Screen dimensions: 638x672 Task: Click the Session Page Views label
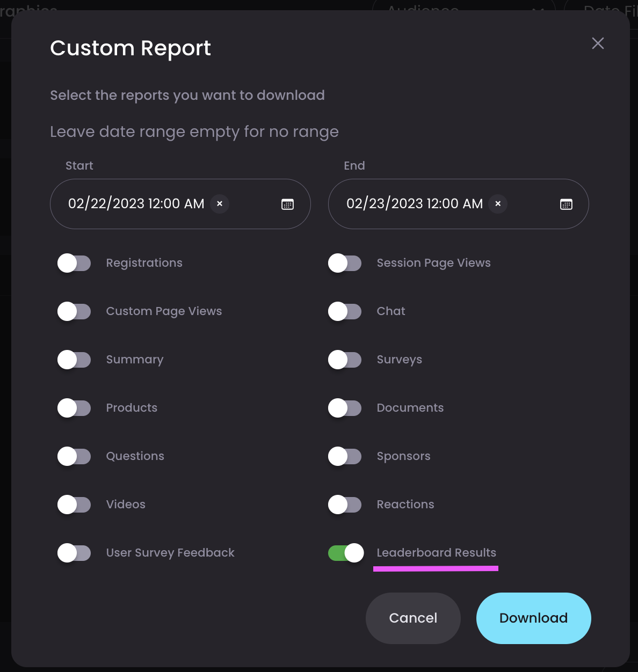434,263
